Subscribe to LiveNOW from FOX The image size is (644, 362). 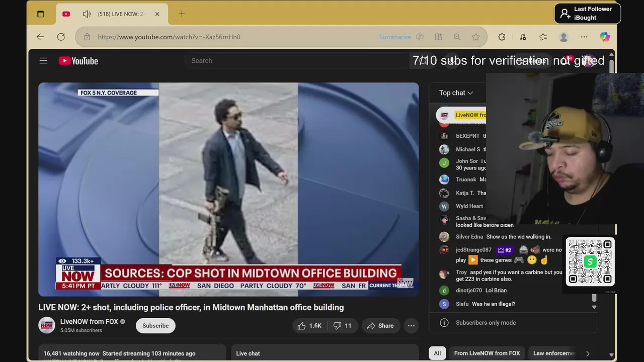[155, 326]
